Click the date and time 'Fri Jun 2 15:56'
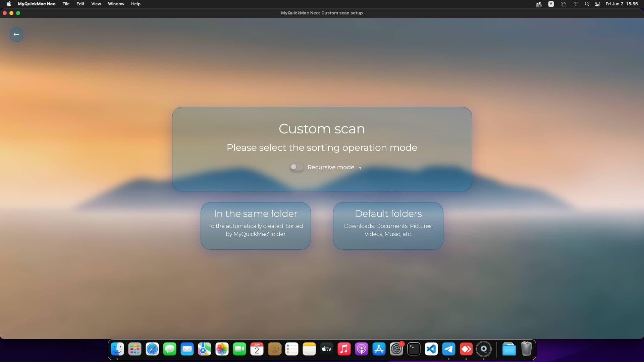The height and width of the screenshot is (362, 644). tap(622, 4)
